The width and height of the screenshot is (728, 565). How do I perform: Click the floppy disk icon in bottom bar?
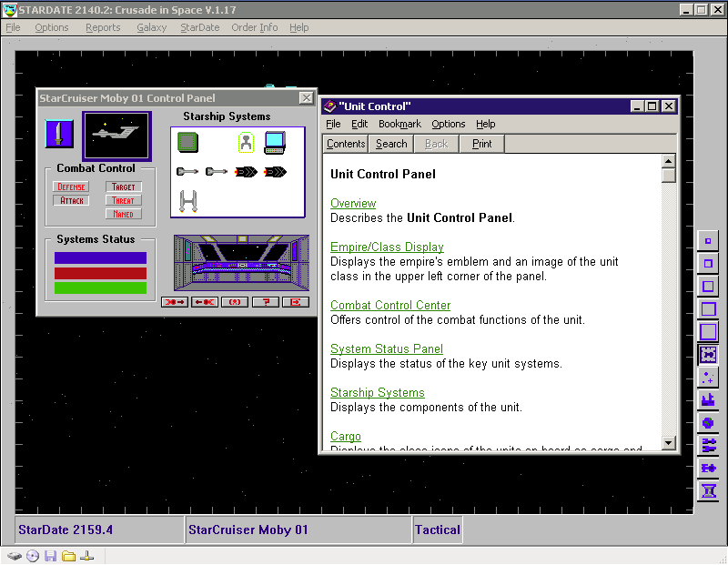pyautogui.click(x=51, y=556)
